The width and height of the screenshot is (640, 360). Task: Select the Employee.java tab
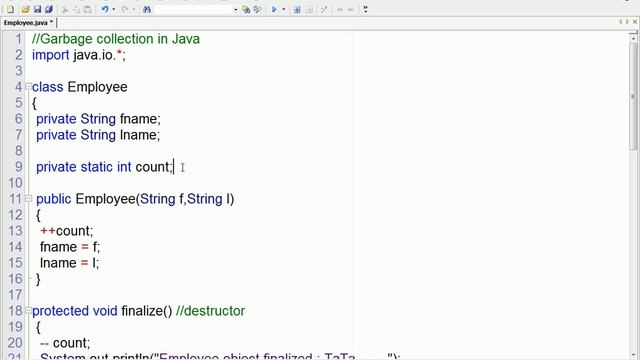(28, 23)
